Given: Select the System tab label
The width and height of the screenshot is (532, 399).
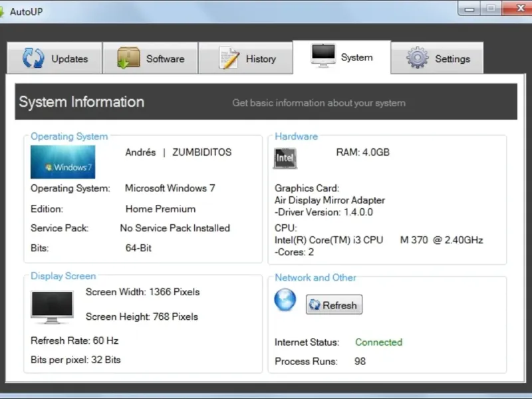Looking at the screenshot, I should pyautogui.click(x=356, y=57).
